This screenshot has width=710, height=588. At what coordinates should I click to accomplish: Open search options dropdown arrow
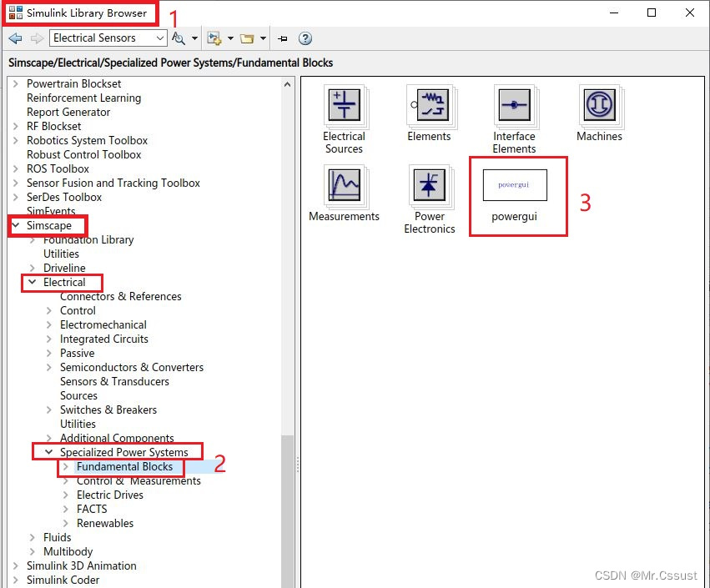pyautogui.click(x=194, y=38)
